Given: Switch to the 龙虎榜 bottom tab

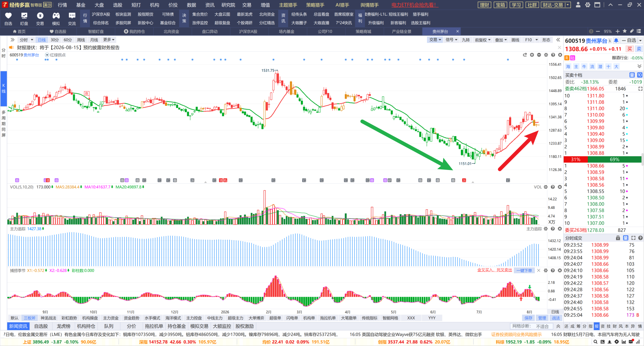Looking at the screenshot, I should pyautogui.click(x=63, y=326).
